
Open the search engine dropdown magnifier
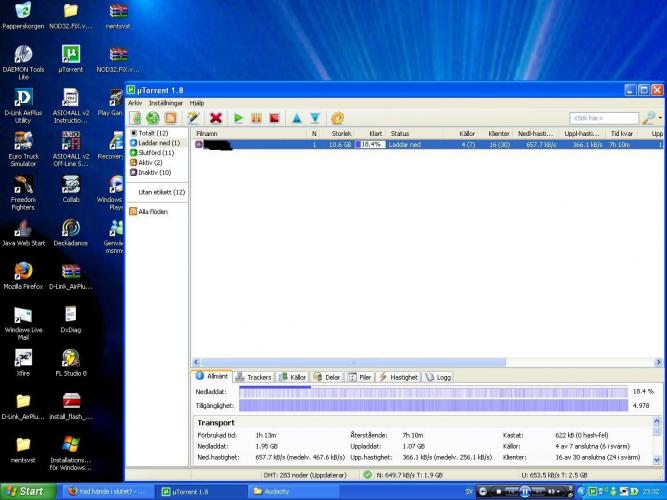(x=651, y=118)
